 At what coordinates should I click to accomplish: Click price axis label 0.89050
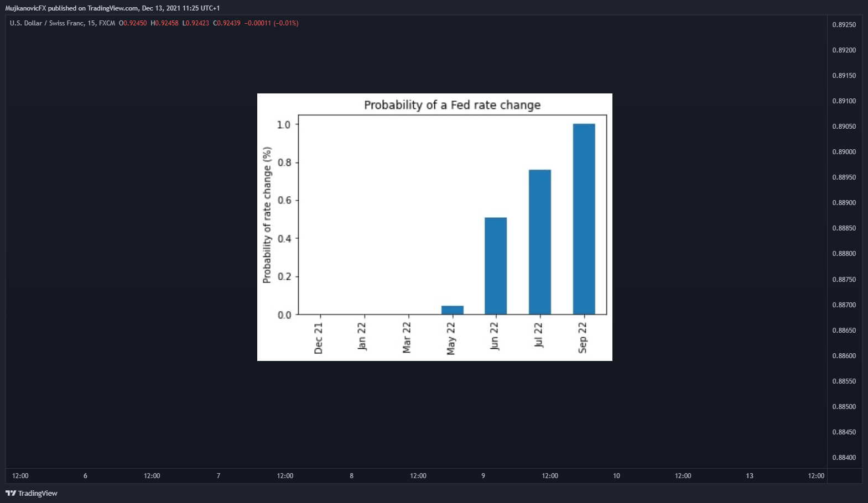tap(844, 127)
